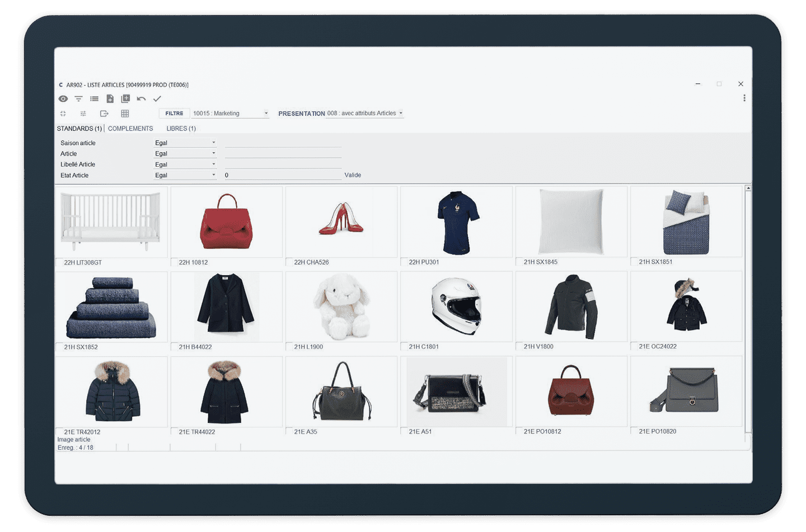The image size is (806, 532).
Task: Undo using the curved arrow icon
Action: coord(141,99)
